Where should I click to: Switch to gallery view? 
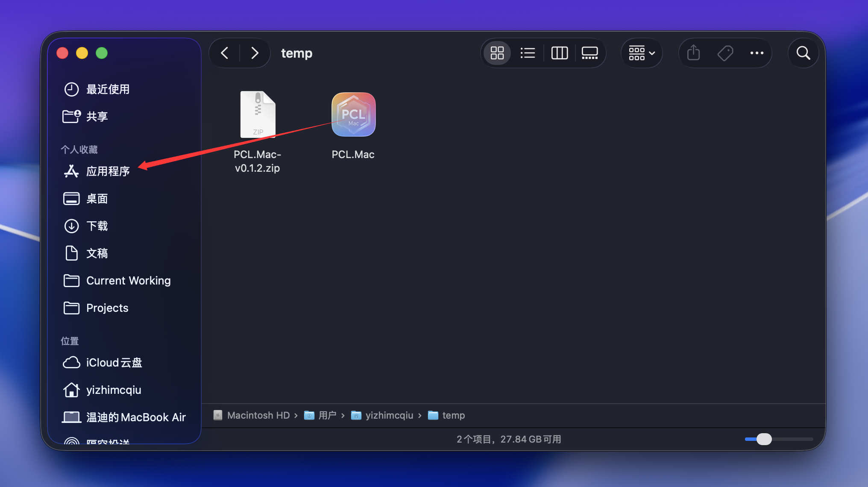pos(589,53)
